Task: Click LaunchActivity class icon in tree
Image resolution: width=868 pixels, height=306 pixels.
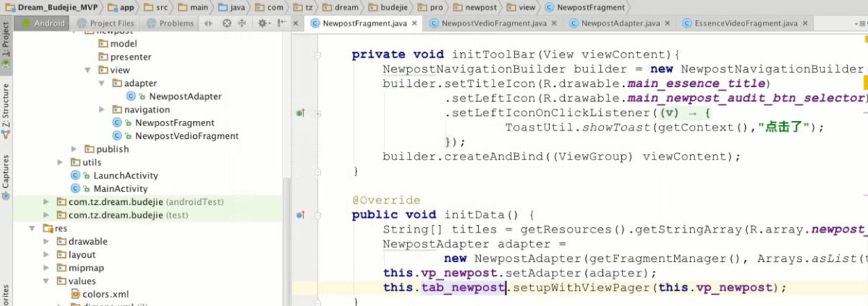Action: [x=76, y=176]
